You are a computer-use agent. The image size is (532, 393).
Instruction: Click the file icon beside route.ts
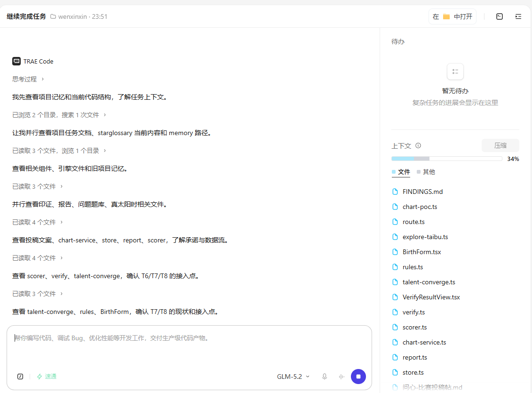395,222
